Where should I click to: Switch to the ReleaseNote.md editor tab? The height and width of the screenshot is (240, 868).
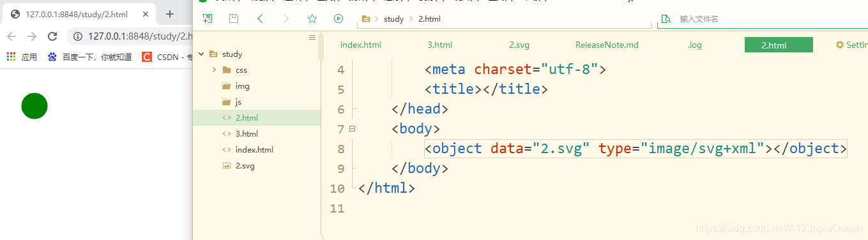point(607,45)
